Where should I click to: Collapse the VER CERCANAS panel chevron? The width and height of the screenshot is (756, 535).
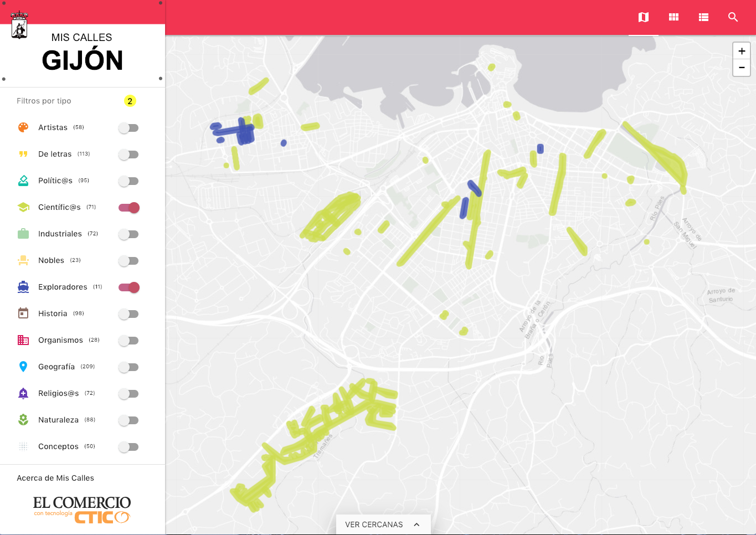tap(416, 524)
